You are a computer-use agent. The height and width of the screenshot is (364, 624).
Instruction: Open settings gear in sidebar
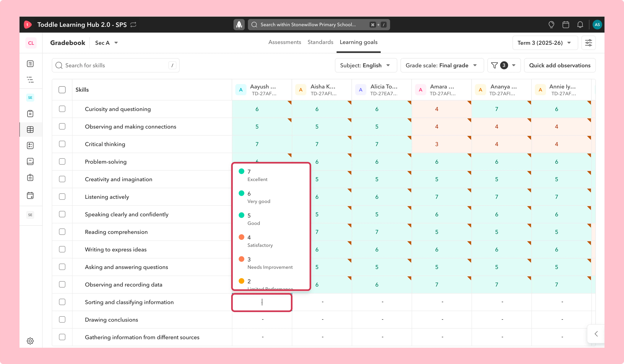click(30, 341)
